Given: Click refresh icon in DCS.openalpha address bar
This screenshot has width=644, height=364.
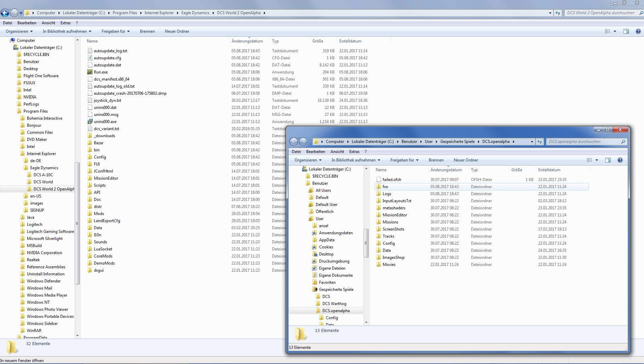Looking at the screenshot, I should tap(540, 142).
